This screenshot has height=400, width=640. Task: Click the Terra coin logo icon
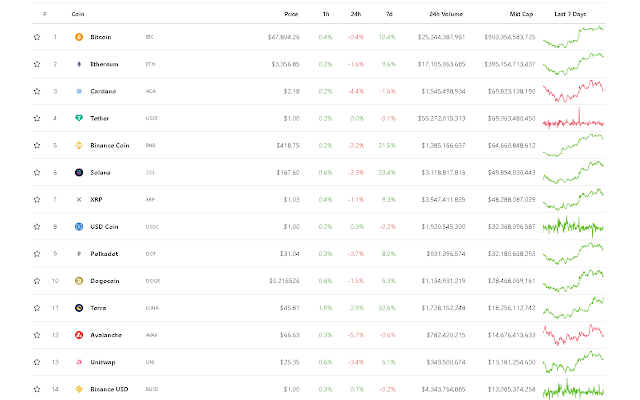(x=79, y=308)
